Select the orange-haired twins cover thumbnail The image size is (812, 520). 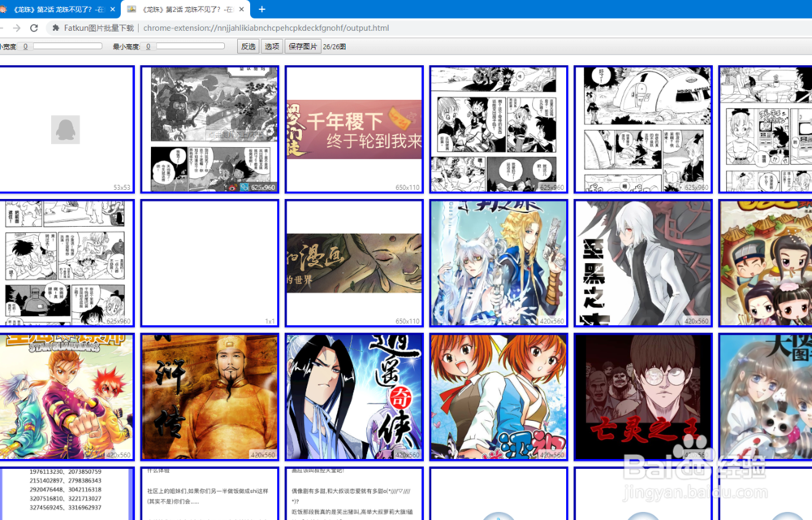pos(499,396)
